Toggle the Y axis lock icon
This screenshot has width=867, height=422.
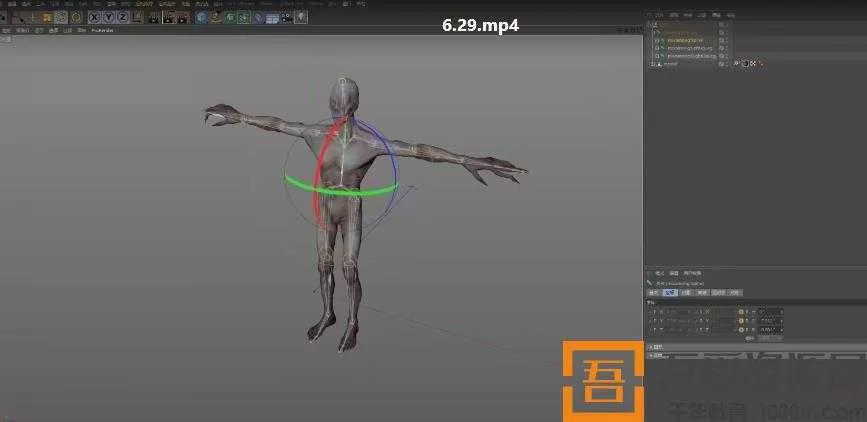[x=107, y=17]
